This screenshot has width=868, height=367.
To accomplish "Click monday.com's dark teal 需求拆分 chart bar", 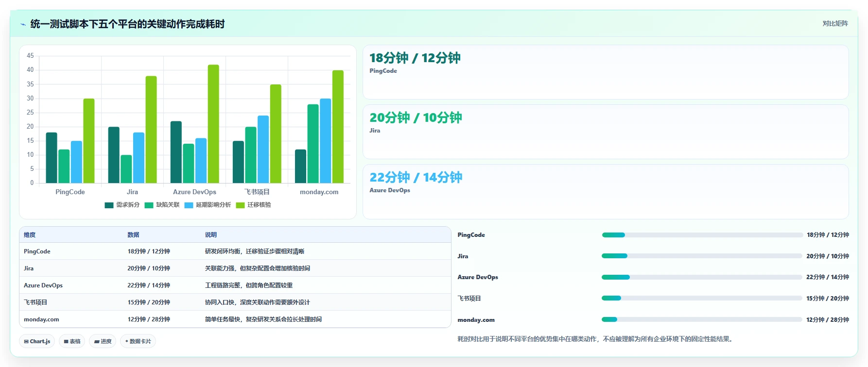I will tap(300, 166).
